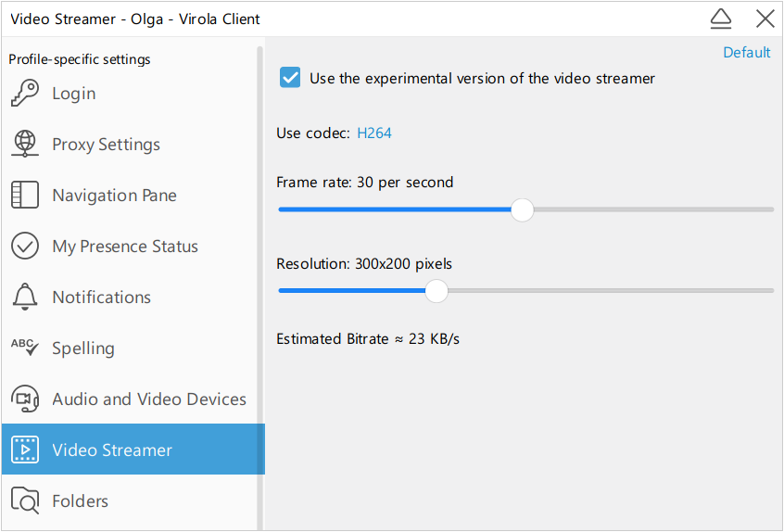Click the headset camera devices icon
Screen dimensions: 784x532
[x=25, y=399]
